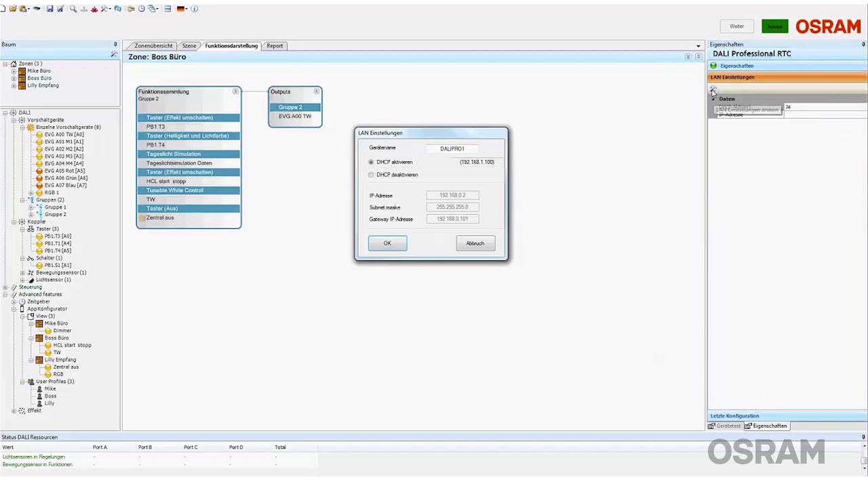
Task: Click the IP-Adresse input field in the dialog
Action: click(452, 195)
